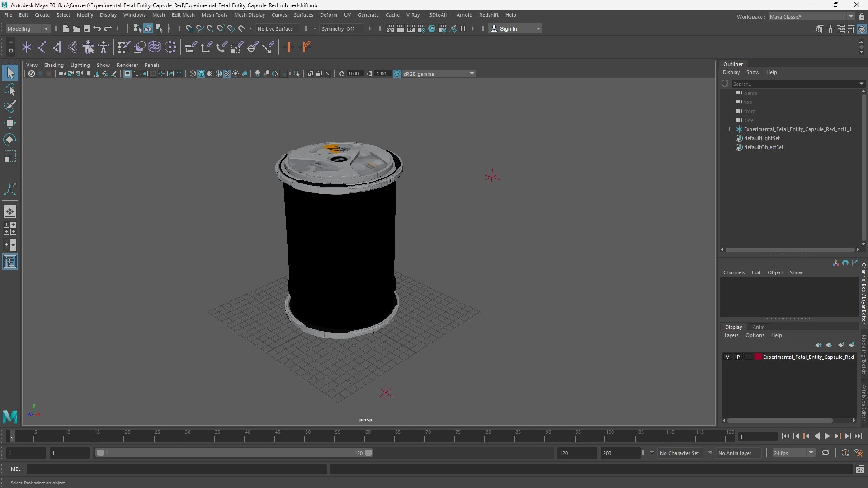Viewport: 868px width, 488px height.
Task: Choose the Rotate tool in toolbox
Action: 10,140
